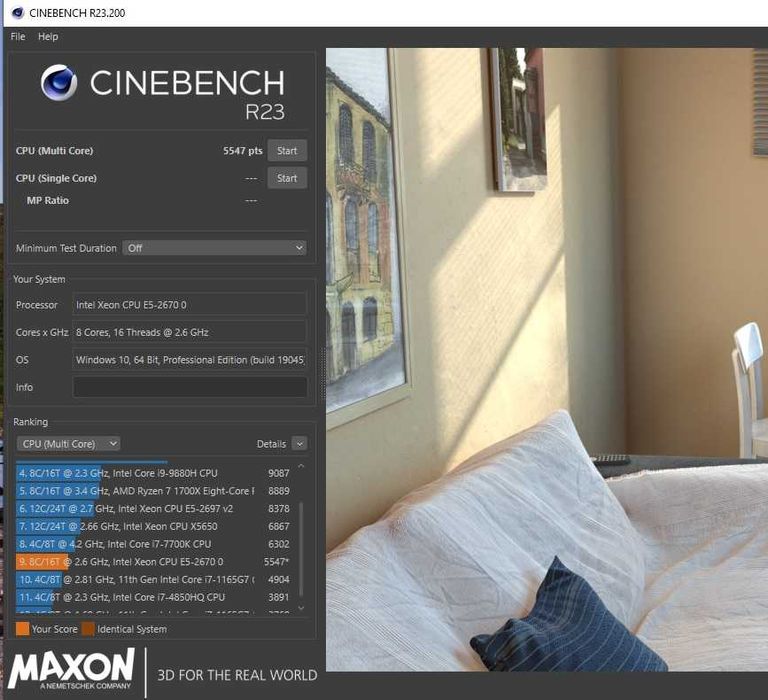Screen dimensions: 768x700
Task: Click the orange Your Score legend swatch
Action: point(23,629)
